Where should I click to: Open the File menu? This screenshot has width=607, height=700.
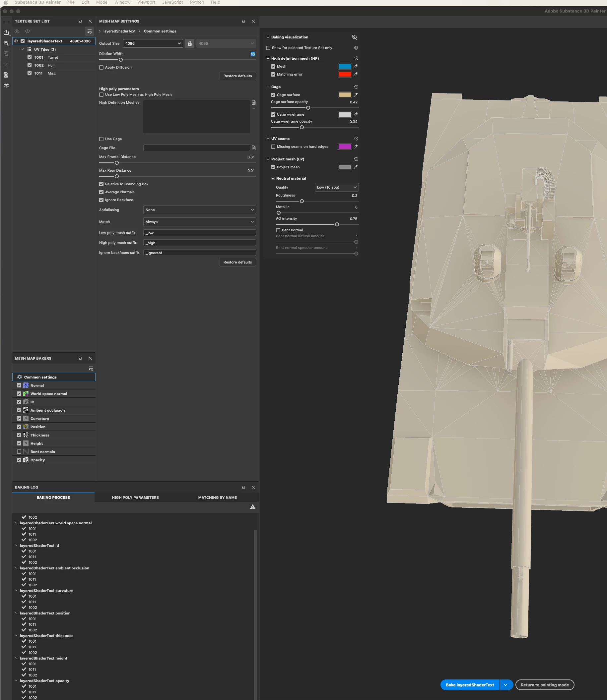(x=71, y=2)
